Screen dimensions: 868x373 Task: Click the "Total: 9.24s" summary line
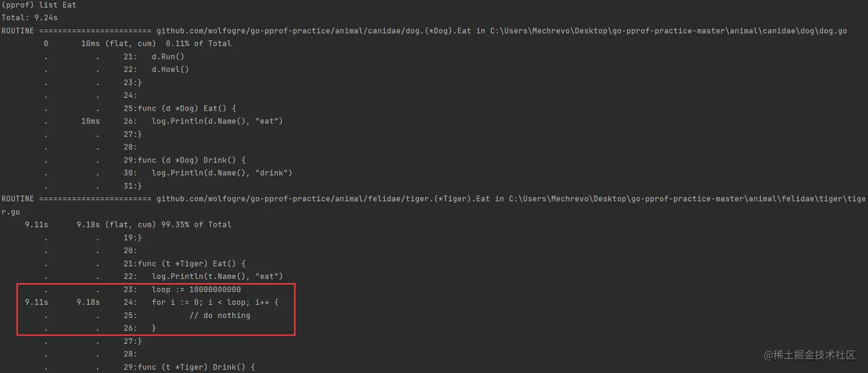(x=30, y=18)
